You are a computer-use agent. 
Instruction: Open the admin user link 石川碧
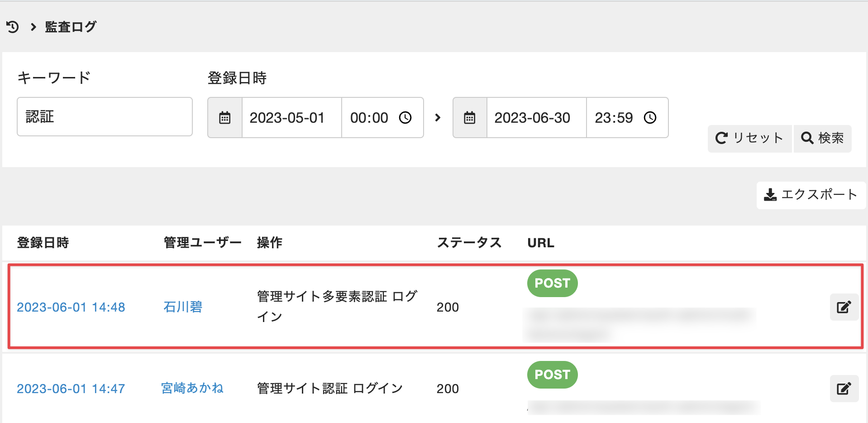tap(183, 307)
